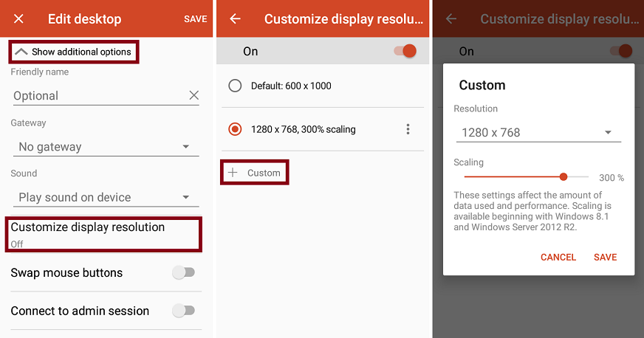Go back from Customize display resolution screen
Viewport: 644px width, 338px height.
pyautogui.click(x=235, y=18)
